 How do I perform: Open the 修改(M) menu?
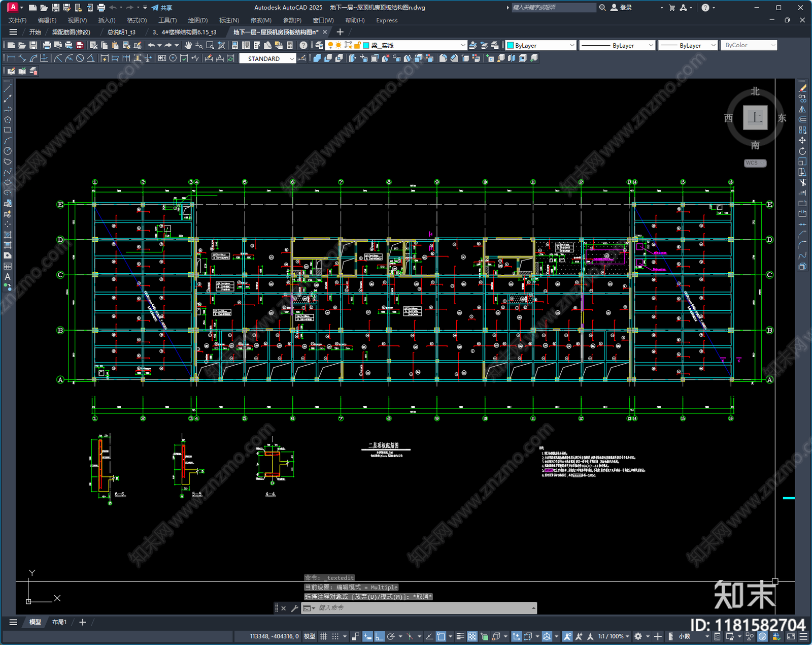click(x=261, y=20)
